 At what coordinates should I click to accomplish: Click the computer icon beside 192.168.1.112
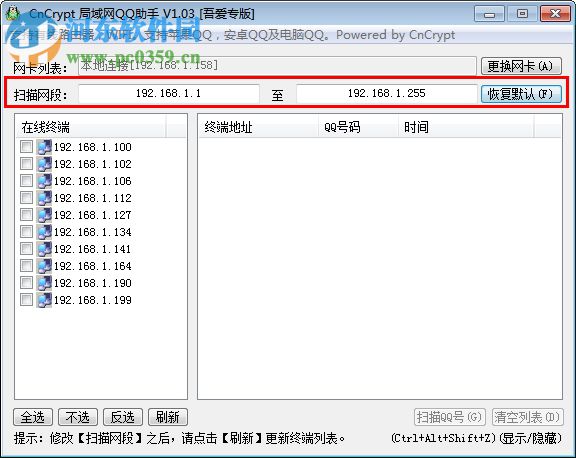(44, 198)
